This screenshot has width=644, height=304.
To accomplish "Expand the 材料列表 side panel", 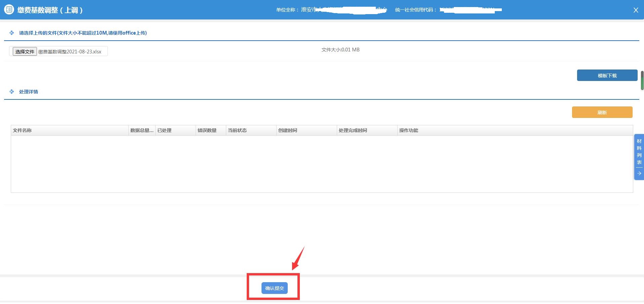I will pyautogui.click(x=639, y=151).
